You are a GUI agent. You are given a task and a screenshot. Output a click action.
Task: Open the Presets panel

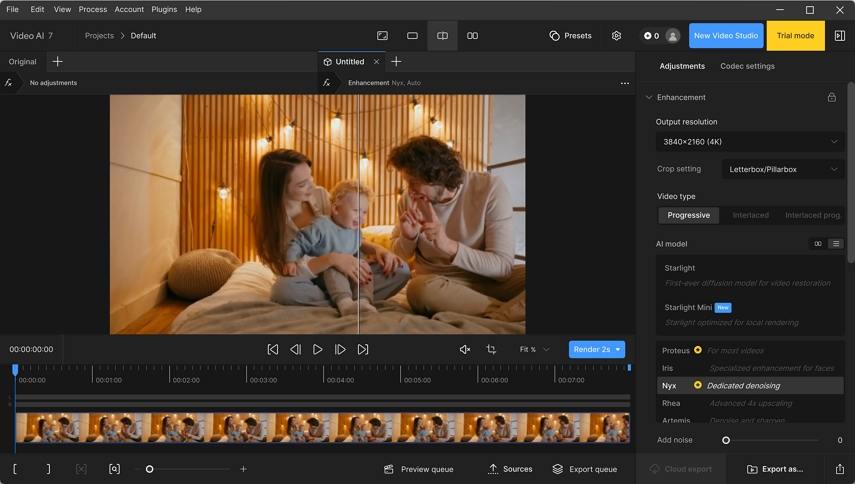pyautogui.click(x=570, y=35)
